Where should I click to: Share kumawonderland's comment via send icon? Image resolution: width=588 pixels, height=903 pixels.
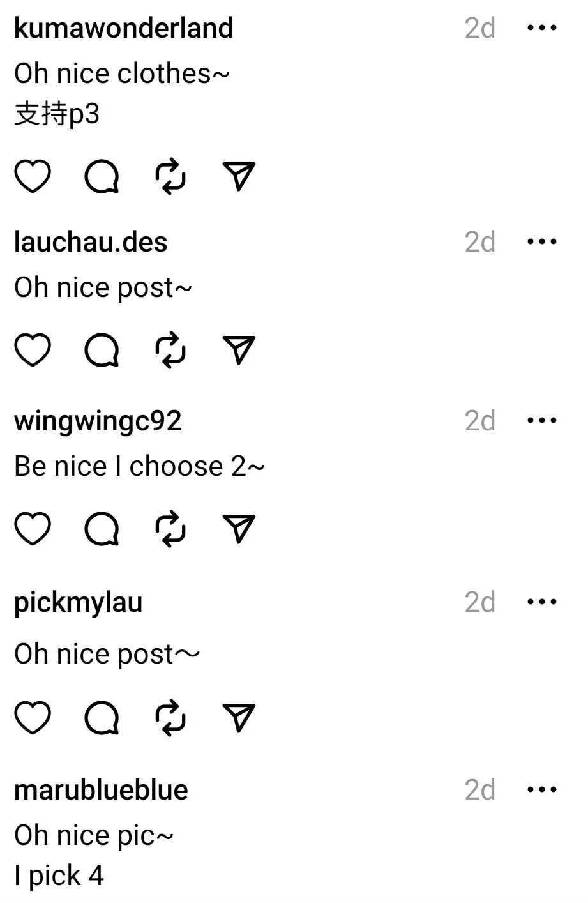point(239,176)
